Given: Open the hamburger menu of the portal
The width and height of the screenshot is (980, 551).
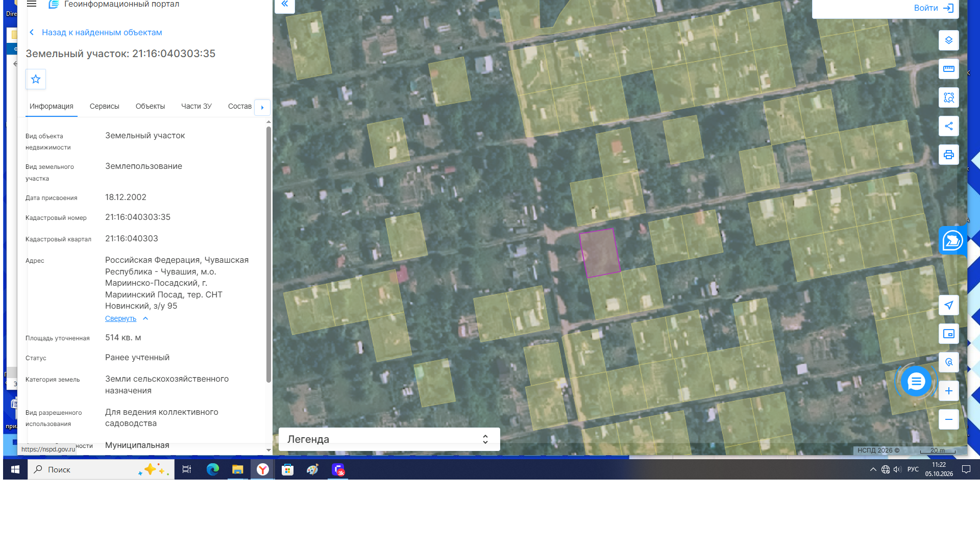Looking at the screenshot, I should click(x=32, y=4).
